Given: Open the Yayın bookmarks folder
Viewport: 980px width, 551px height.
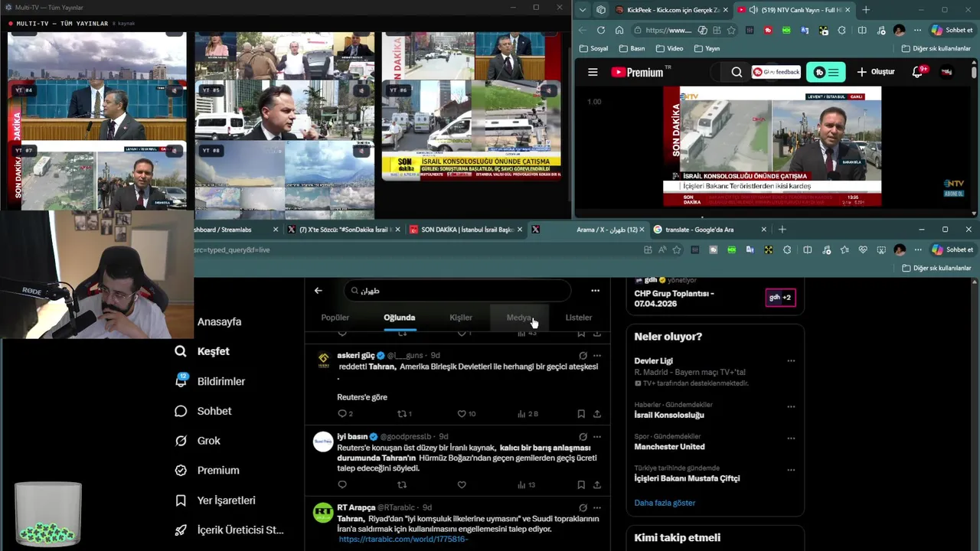Looking at the screenshot, I should tap(707, 48).
